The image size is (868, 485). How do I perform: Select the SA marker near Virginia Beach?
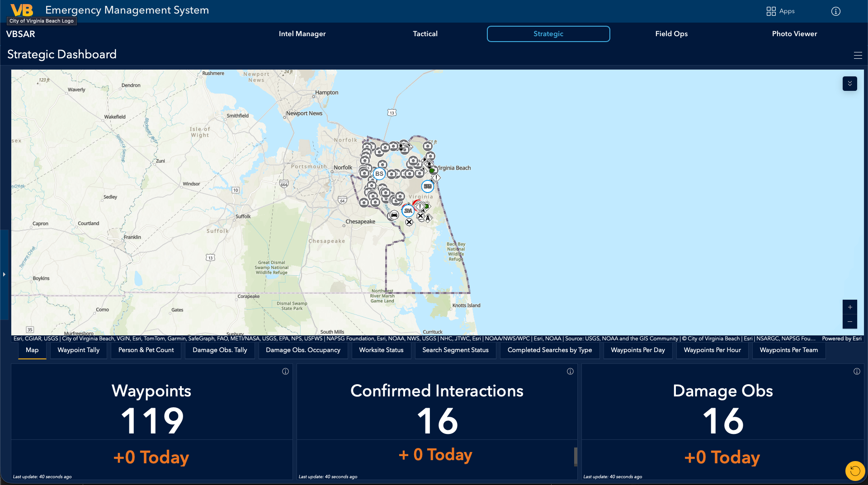[408, 210]
